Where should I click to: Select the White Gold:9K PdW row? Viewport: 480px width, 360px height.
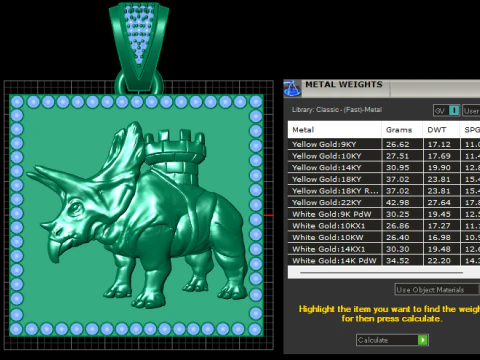pos(384,214)
